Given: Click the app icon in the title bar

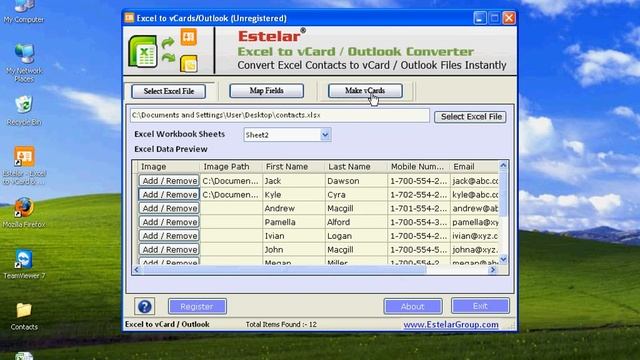Looking at the screenshot, I should 129,18.
